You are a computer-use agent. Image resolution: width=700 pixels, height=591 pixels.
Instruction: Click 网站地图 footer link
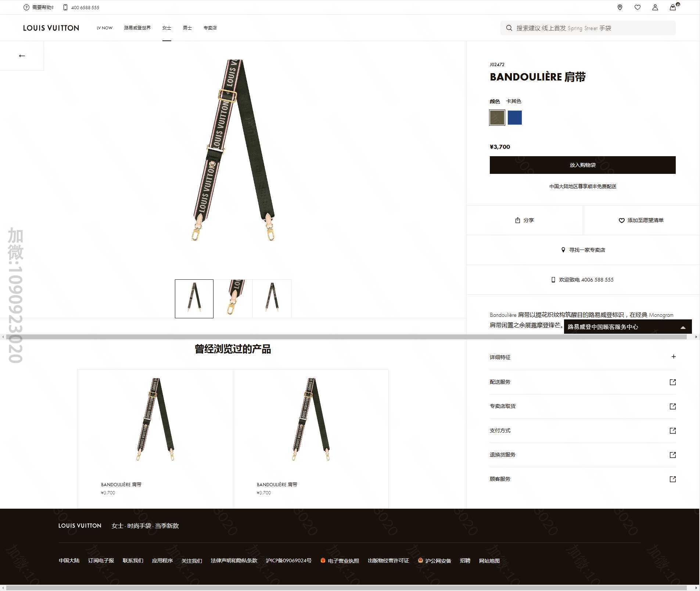click(x=489, y=560)
